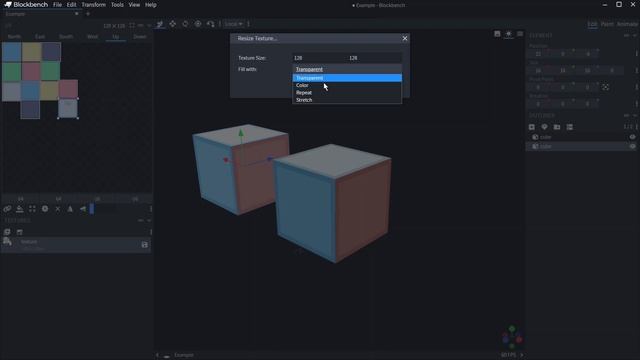Click the UV rotation slider handle

pos(92,209)
